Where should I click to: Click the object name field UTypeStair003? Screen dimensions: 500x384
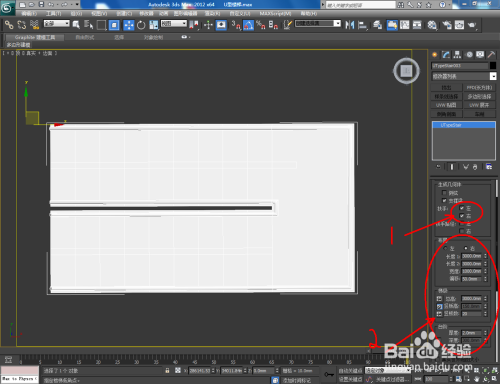[460, 66]
